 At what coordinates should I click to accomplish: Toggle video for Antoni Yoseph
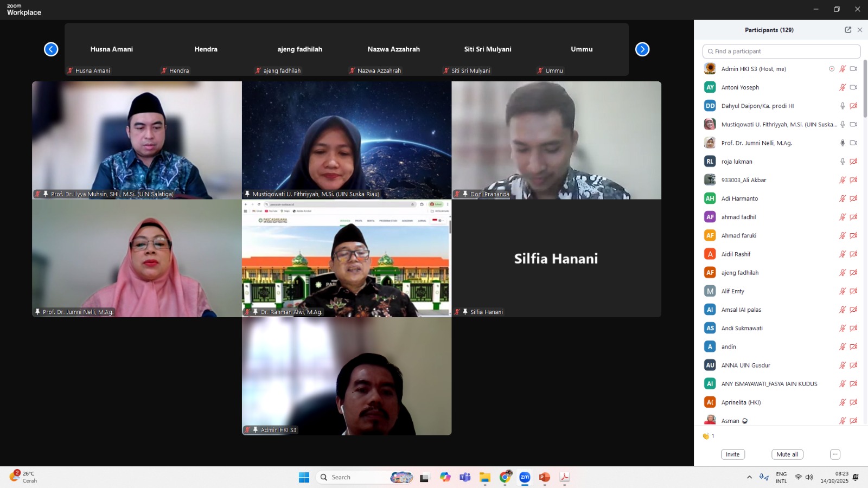[x=853, y=87]
